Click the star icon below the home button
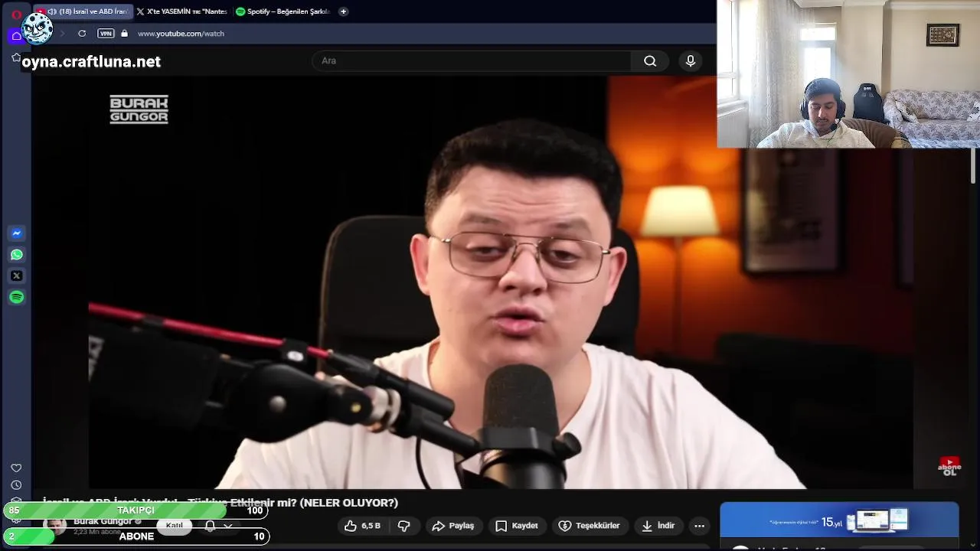Viewport: 980px width, 551px height. (15, 57)
